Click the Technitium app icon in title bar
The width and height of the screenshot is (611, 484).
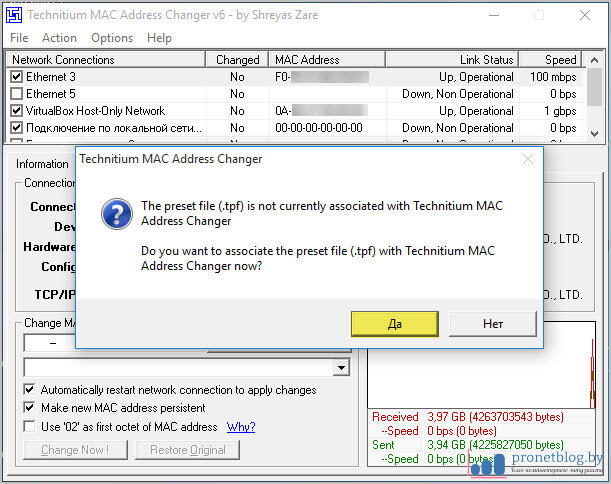click(x=14, y=15)
